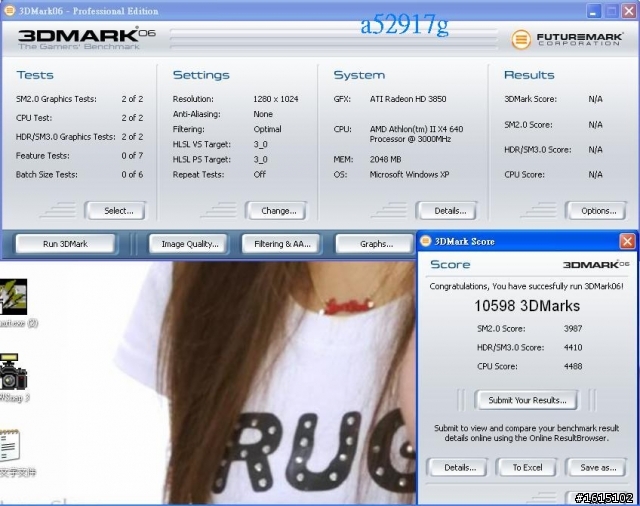Open the camera snapshot desktop icon

pos(13,372)
